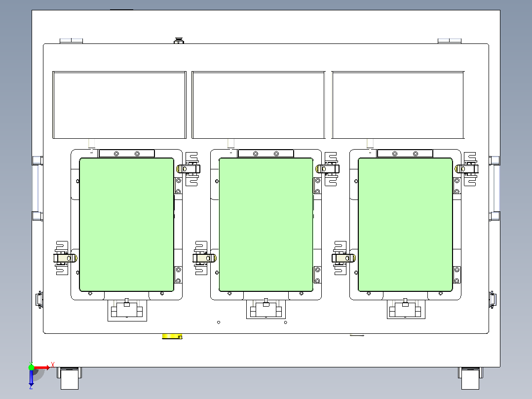
Task: Click the blue Z-axis arrow of the triad
Action: coord(31,378)
